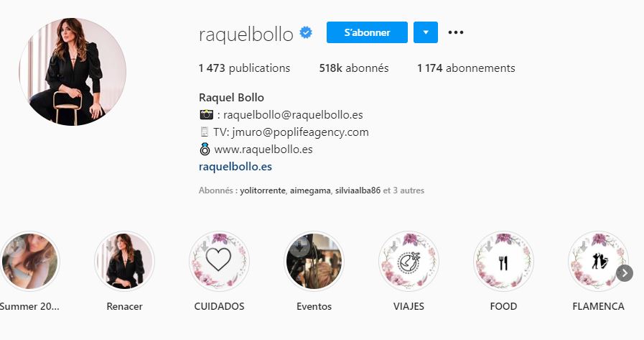View the 518k abonnés list
Screen dimensions: 644x340
[354, 68]
